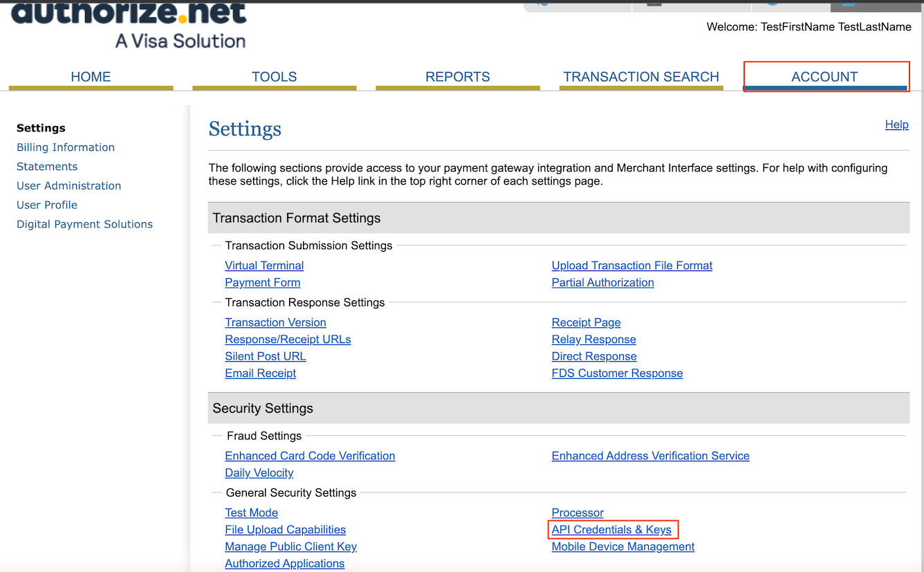The height and width of the screenshot is (572, 924).
Task: Go to the TRANSACTION SEARCH tab
Action: 641,77
